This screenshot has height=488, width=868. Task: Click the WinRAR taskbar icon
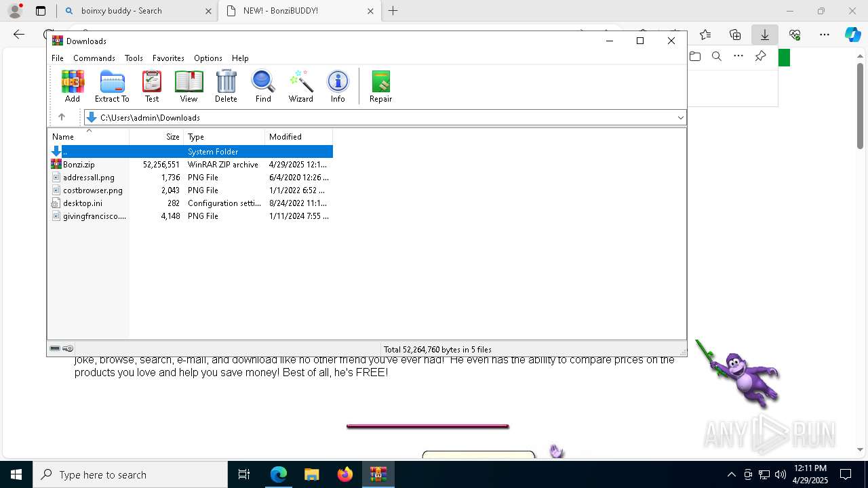coord(378,474)
